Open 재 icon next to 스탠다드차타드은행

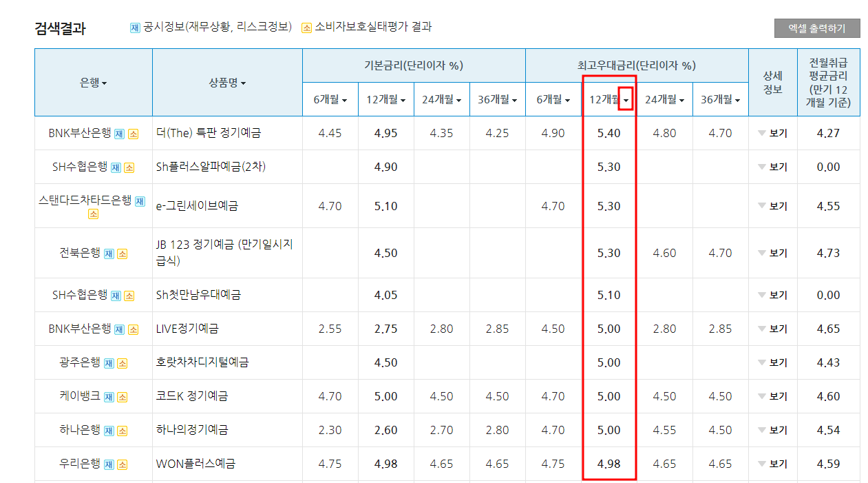(140, 201)
